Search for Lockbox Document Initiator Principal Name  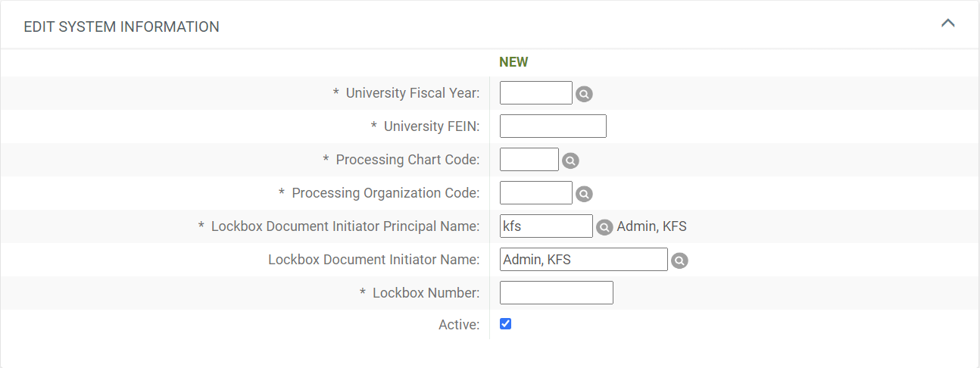tap(604, 227)
